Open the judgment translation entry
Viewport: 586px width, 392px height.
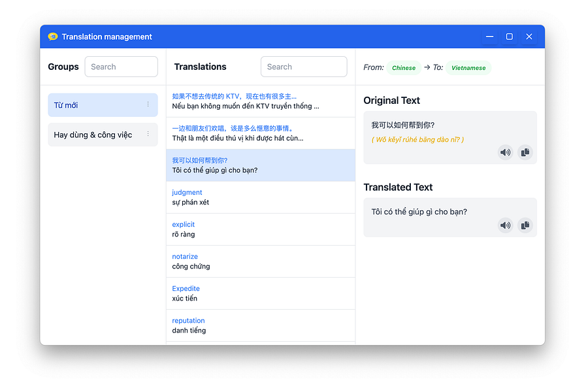[261, 197]
